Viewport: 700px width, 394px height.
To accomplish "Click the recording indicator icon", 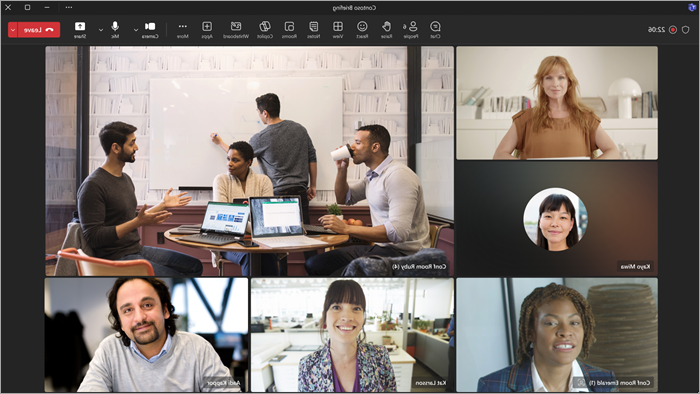I will 673,30.
